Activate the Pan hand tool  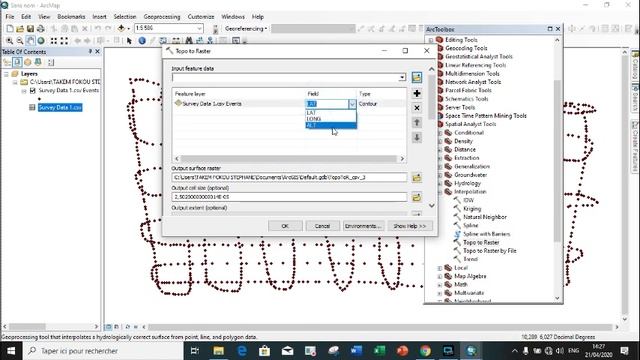(x=30, y=41)
